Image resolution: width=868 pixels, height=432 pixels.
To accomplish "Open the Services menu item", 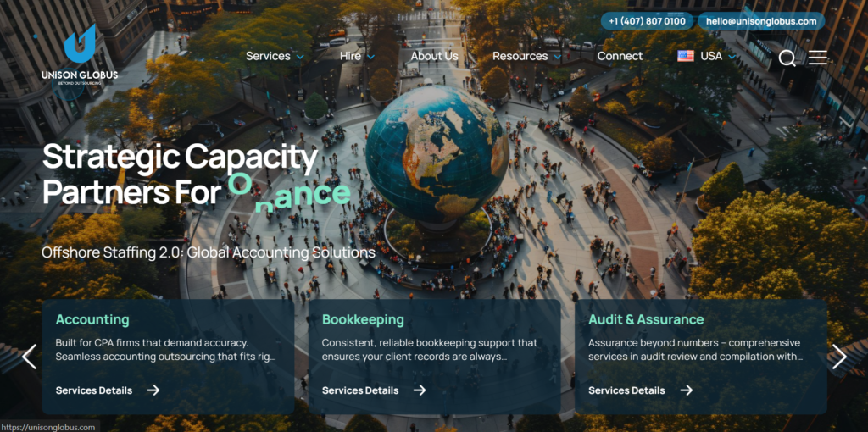I will [x=268, y=56].
